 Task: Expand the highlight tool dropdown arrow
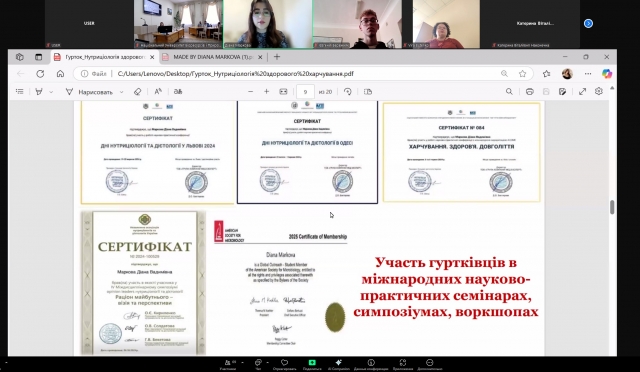point(51,92)
